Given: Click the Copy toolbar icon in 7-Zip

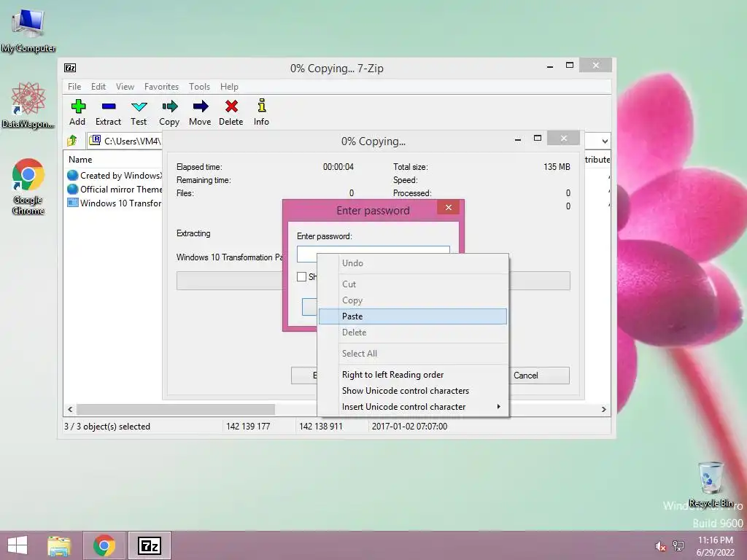Looking at the screenshot, I should [x=169, y=112].
